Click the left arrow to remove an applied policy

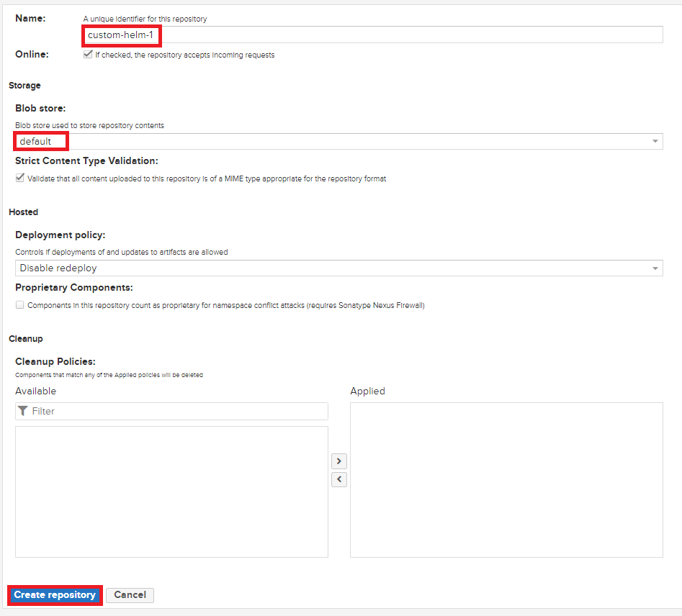338,479
